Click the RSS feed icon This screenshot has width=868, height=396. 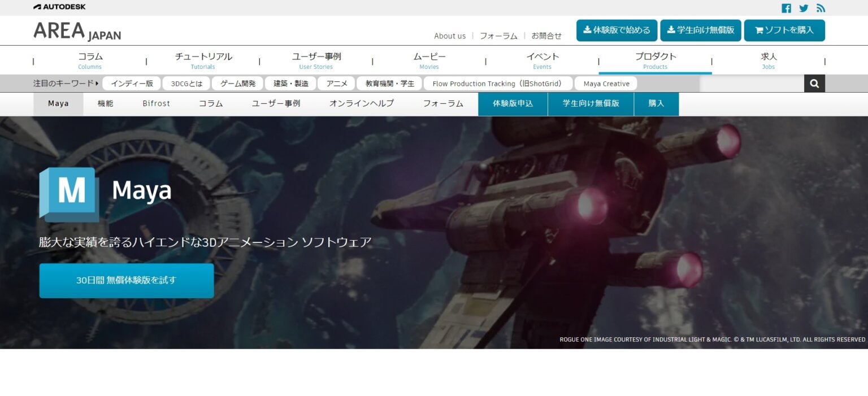(x=820, y=8)
